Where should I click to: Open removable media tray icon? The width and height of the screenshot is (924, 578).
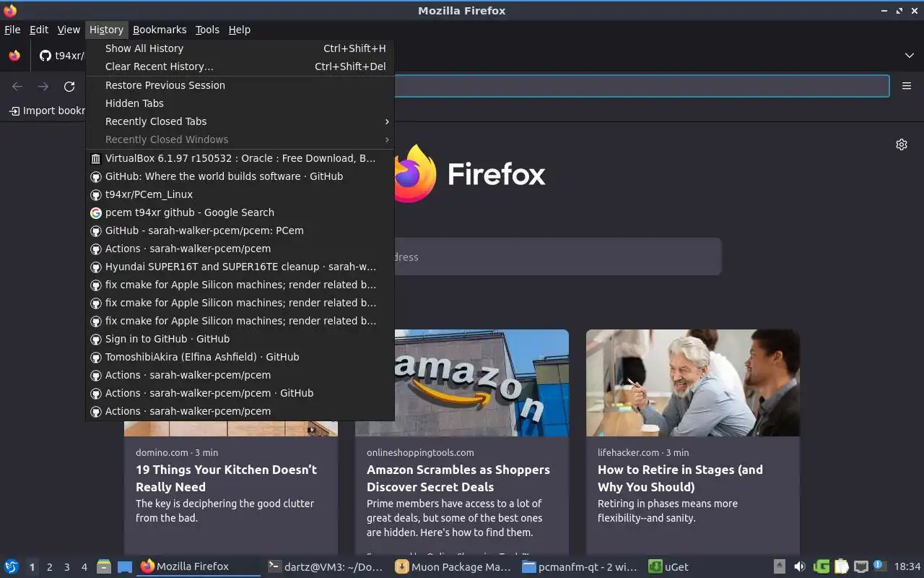[780, 566]
